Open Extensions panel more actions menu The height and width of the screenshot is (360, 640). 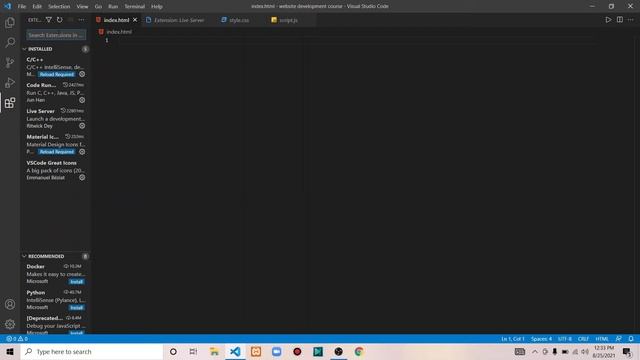[x=82, y=20]
